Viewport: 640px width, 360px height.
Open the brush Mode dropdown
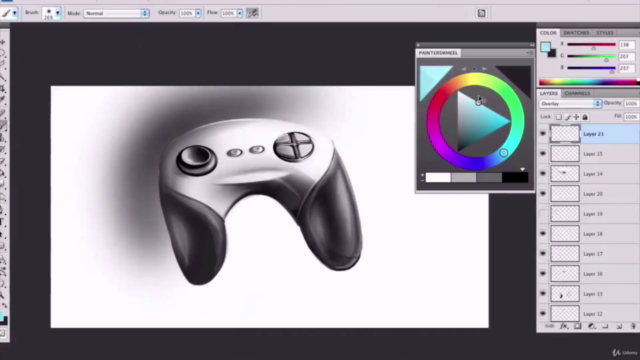(116, 13)
